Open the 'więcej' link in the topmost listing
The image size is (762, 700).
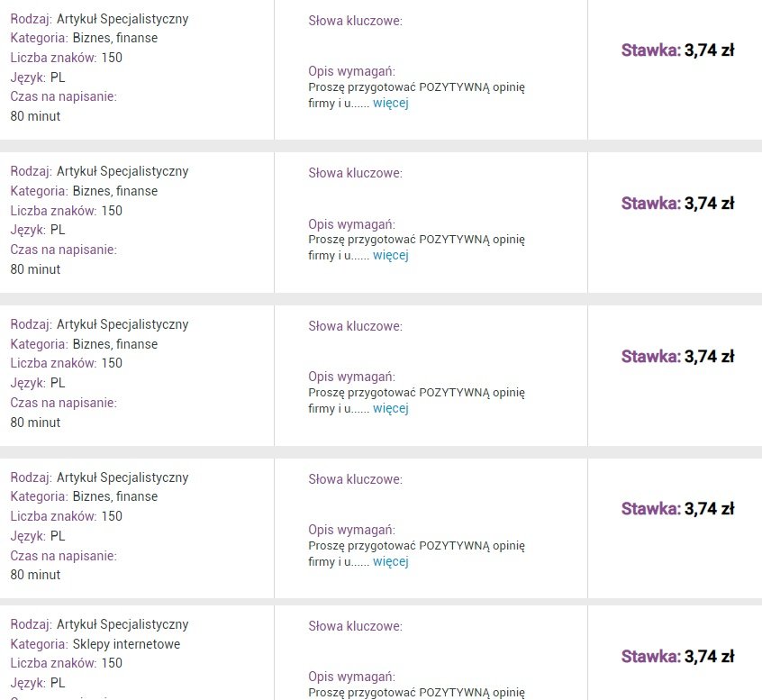391,103
